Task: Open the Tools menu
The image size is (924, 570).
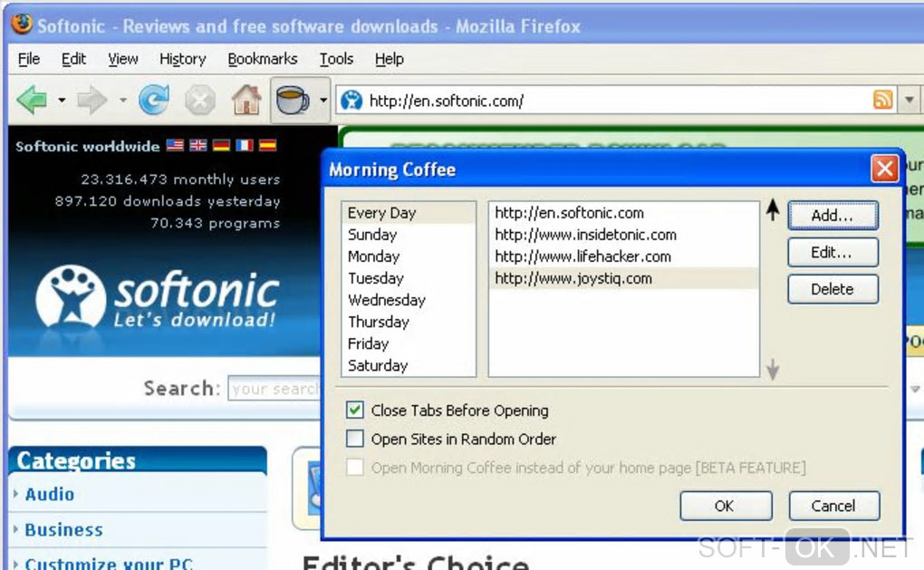Action: pos(336,59)
